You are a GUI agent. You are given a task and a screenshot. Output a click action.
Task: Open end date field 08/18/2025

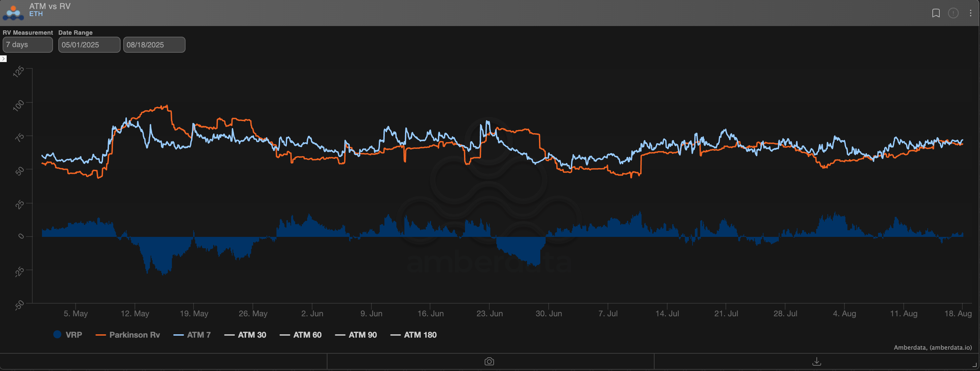[x=154, y=45]
